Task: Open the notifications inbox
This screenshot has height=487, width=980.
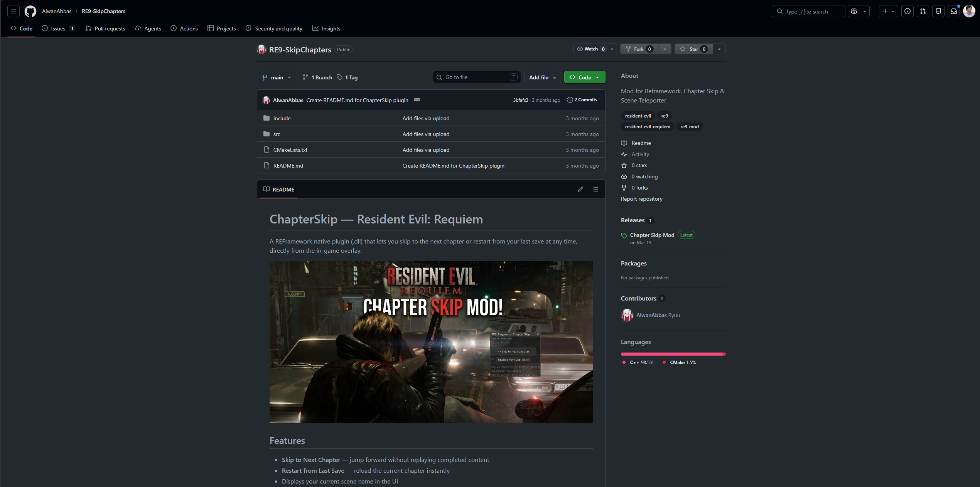Action: tap(954, 11)
